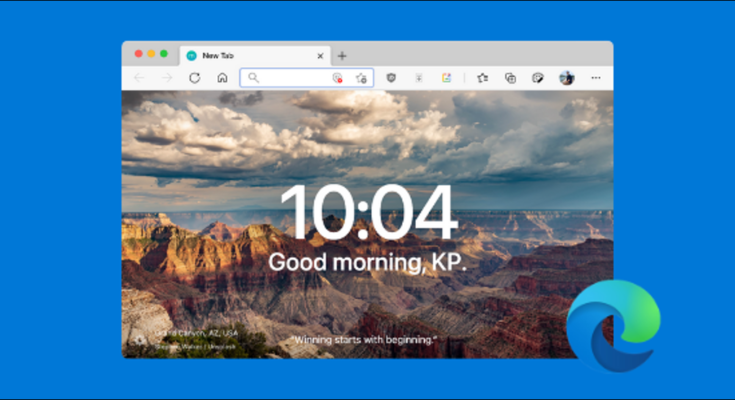This screenshot has height=400, width=735.
Task: Close the New Tab tab
Action: click(x=321, y=56)
